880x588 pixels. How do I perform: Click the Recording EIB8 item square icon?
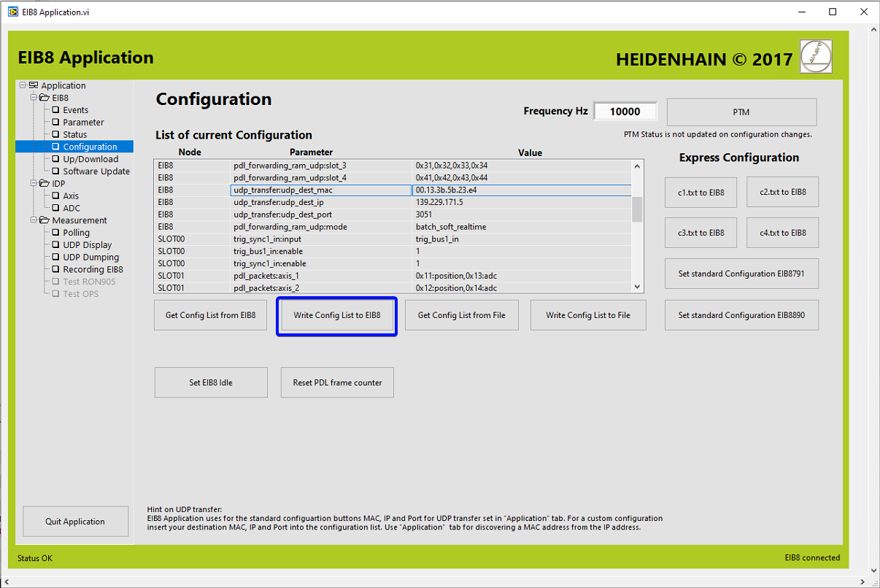click(55, 270)
